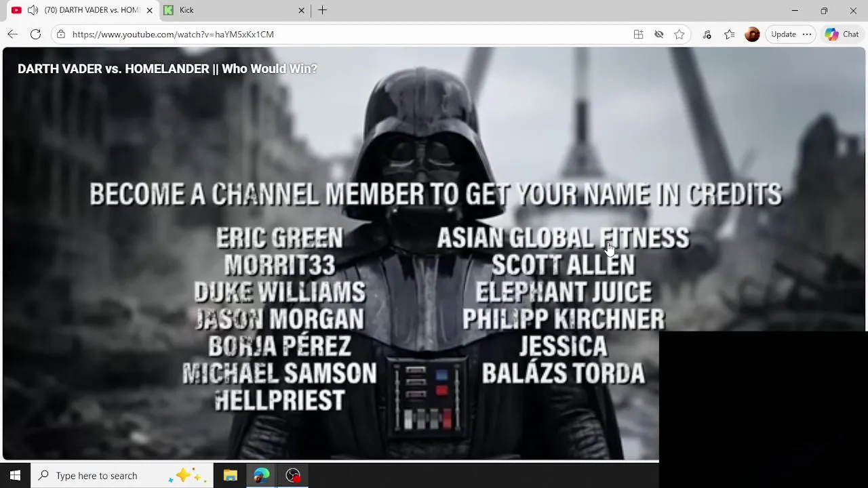Click the credit name DUKE WILLIAMS

(279, 292)
